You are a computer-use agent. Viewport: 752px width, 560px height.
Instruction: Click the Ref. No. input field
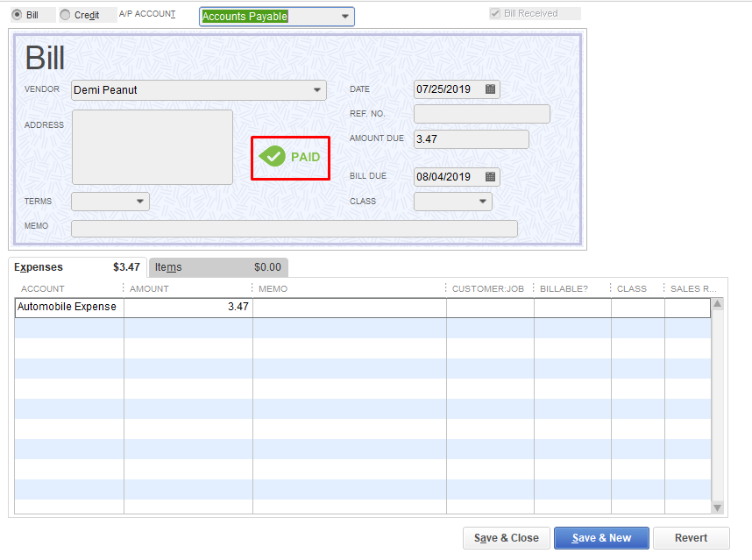[481, 114]
